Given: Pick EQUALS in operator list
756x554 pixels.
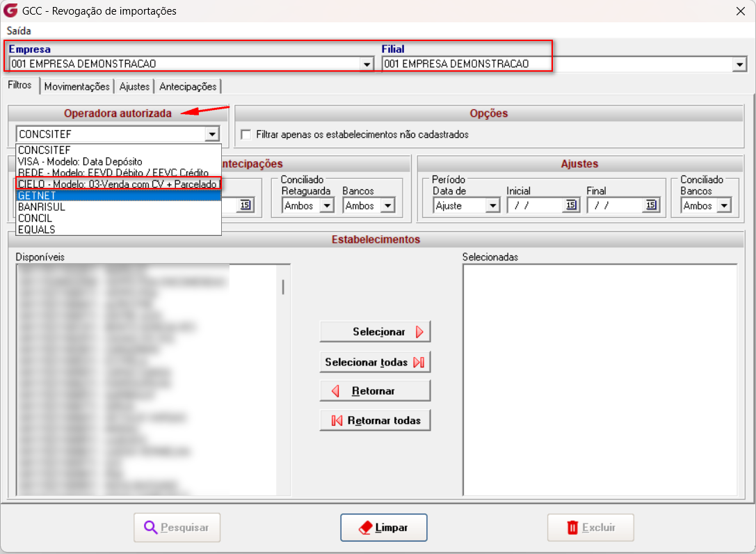Looking at the screenshot, I should click(x=119, y=229).
